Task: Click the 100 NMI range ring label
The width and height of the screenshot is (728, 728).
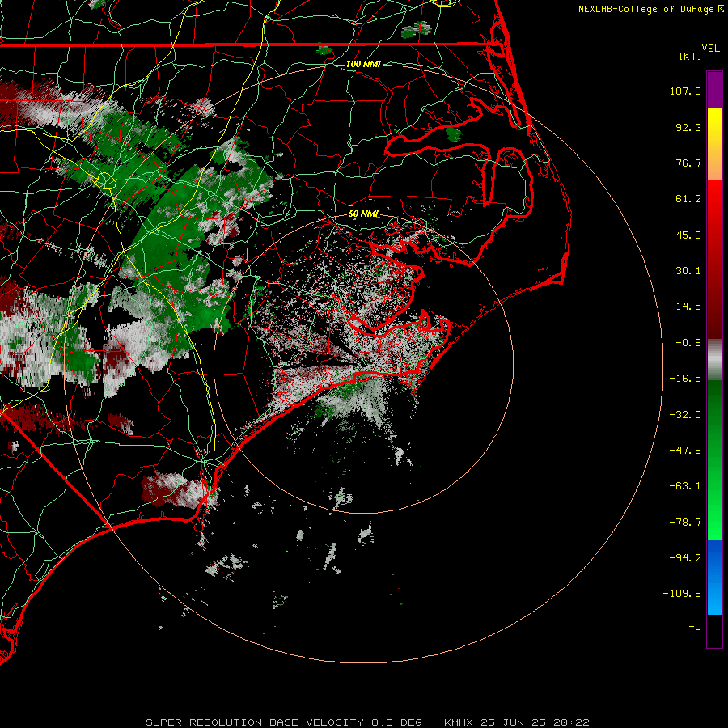Action: 363,64
